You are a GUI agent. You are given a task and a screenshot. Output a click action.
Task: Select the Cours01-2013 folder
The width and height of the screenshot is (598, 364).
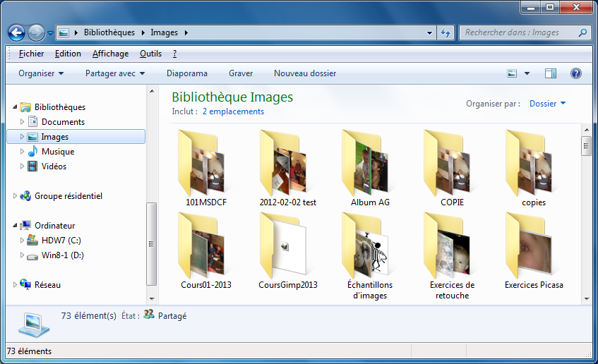pos(206,251)
